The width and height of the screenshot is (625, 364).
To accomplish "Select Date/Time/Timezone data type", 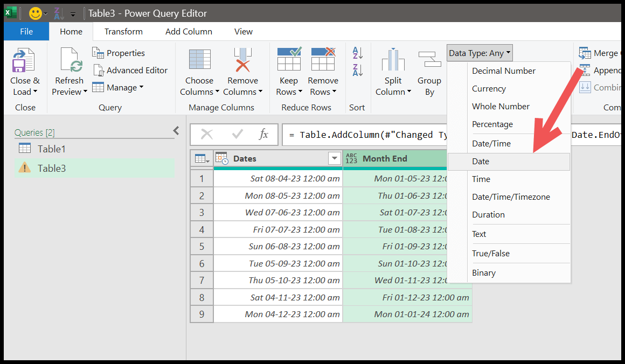I will 509,197.
